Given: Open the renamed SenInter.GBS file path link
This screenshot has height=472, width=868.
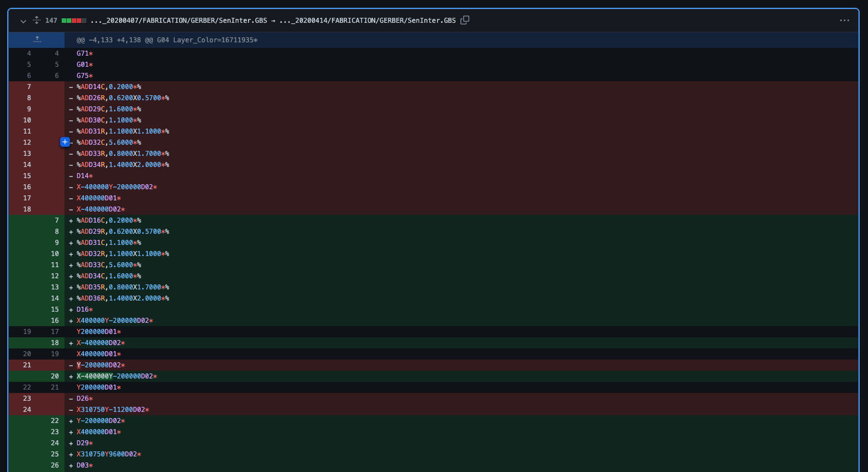Looking at the screenshot, I should [x=272, y=21].
